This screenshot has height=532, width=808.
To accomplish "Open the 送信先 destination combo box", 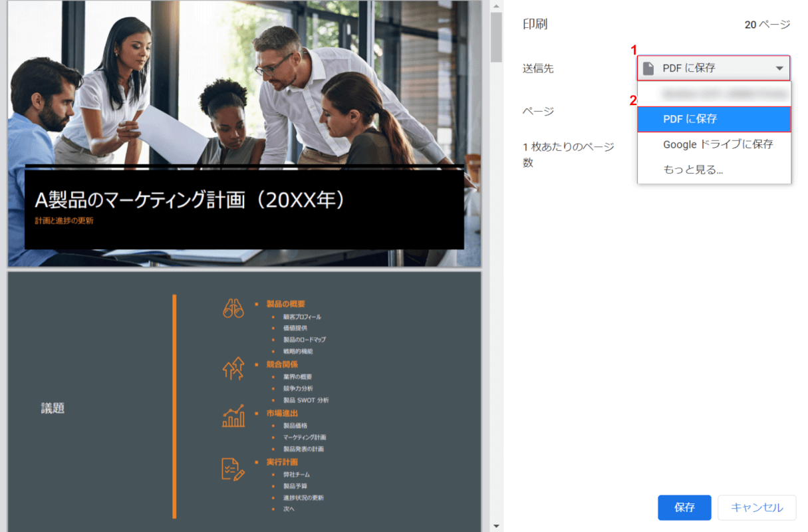I will coord(713,68).
